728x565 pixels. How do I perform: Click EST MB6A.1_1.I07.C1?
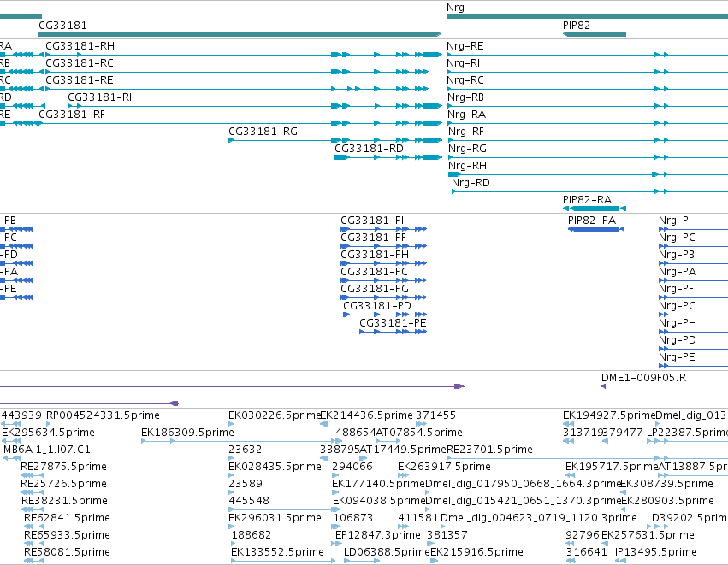click(47, 450)
